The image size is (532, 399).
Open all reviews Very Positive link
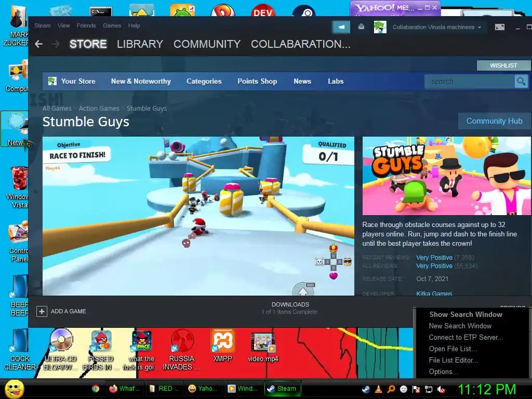(x=434, y=266)
